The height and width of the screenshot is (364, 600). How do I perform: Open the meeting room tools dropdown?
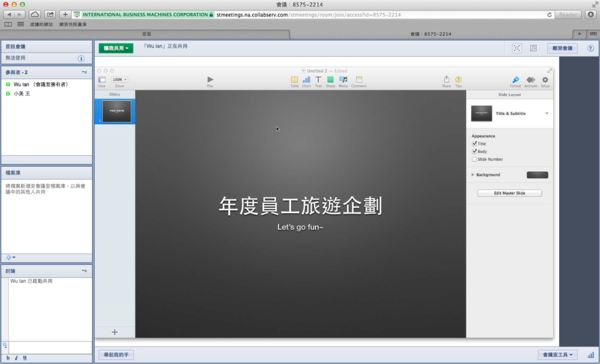click(x=558, y=355)
